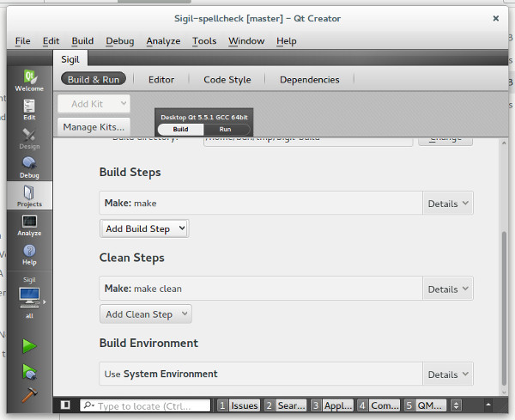Toggle the left sidebar visibility
515x420 pixels.
point(65,405)
